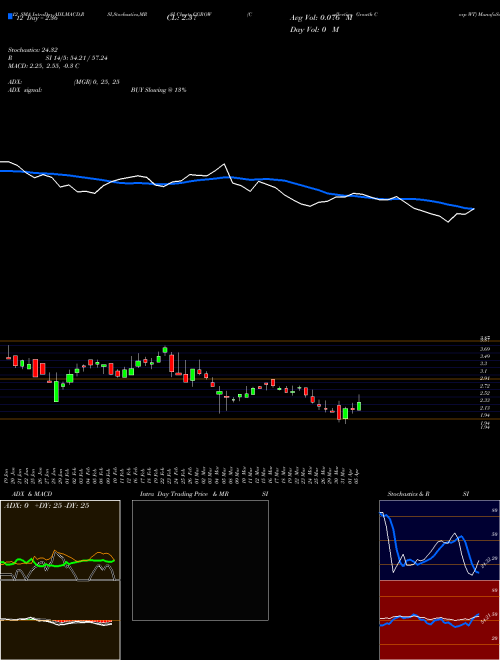This screenshot has height=660, width=500.
Task: Click the 'SI 14/3: 34.21 / 57.24' value
Action: (77, 58)
